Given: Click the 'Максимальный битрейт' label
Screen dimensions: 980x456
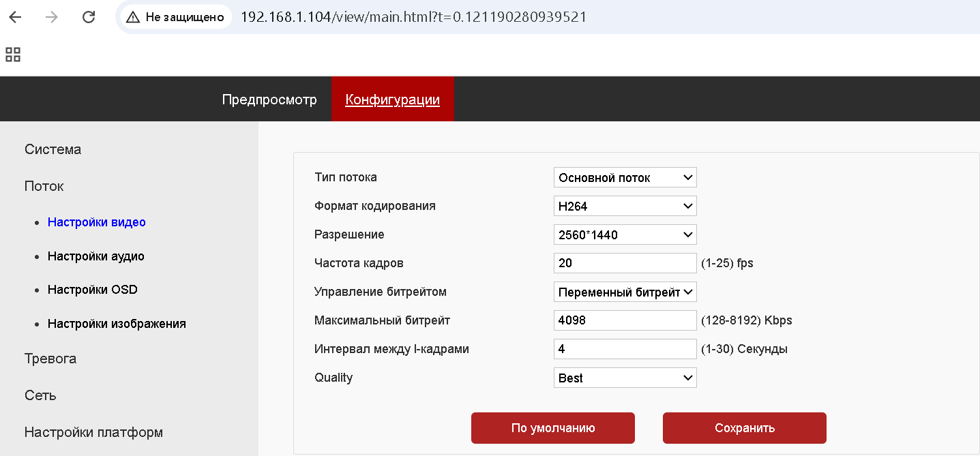Looking at the screenshot, I should [x=383, y=320].
